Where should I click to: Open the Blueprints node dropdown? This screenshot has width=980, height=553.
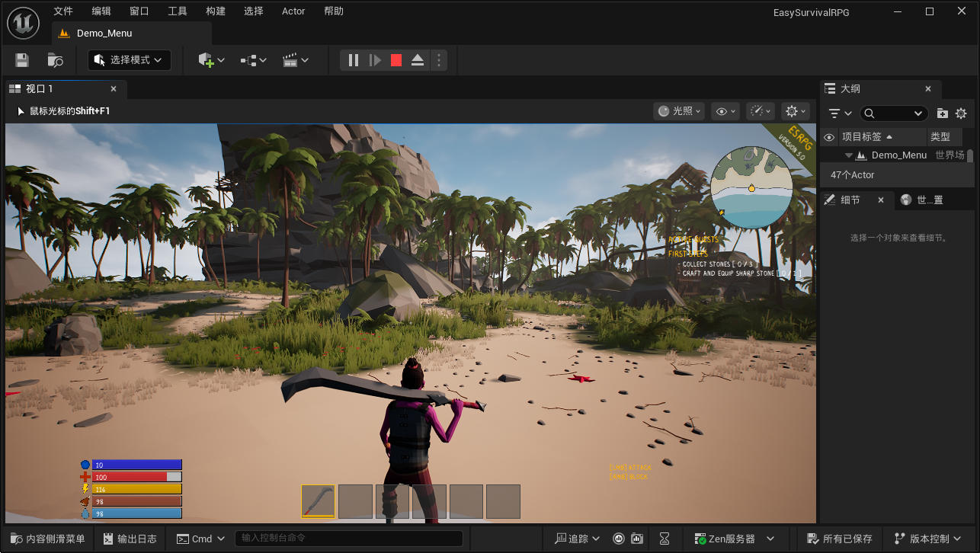tap(253, 60)
